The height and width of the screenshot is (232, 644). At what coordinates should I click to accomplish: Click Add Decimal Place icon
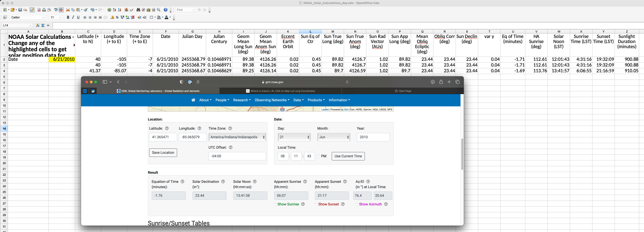[128, 17]
